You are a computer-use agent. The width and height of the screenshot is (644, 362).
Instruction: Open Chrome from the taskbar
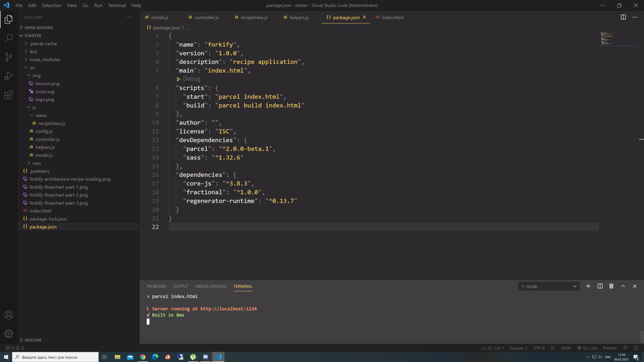coord(143,357)
